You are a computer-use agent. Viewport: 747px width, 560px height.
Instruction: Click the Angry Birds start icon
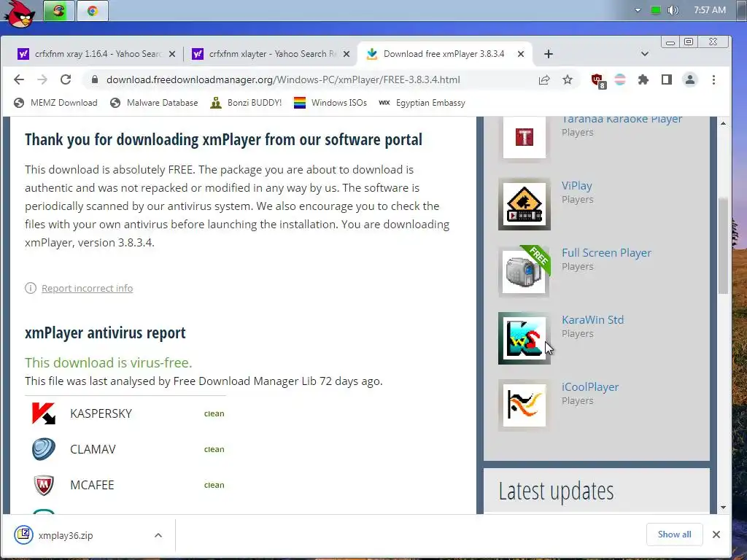[x=20, y=13]
